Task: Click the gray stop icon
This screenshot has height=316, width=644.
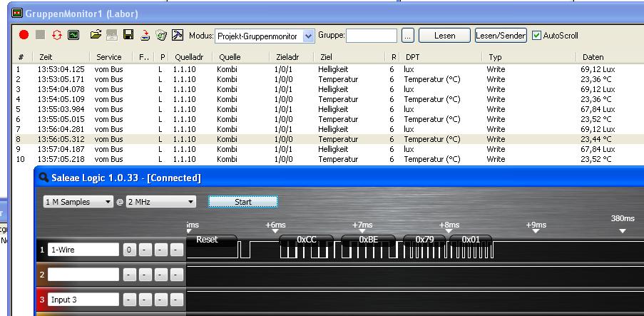Action: [x=40, y=35]
